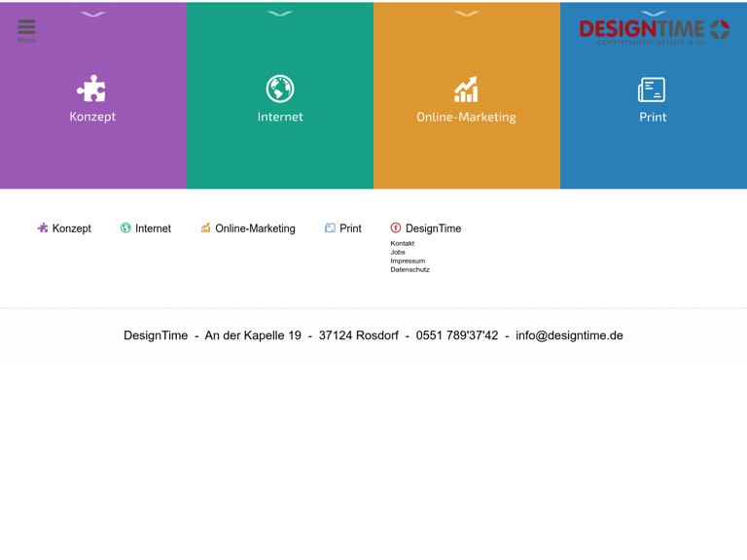
Task: Click info@designtime.de email address
Action: [x=569, y=335]
